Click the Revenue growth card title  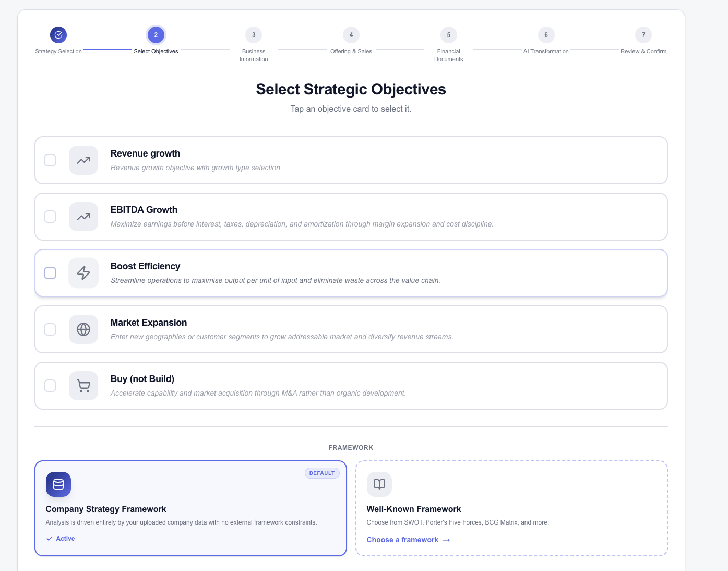[x=145, y=153]
